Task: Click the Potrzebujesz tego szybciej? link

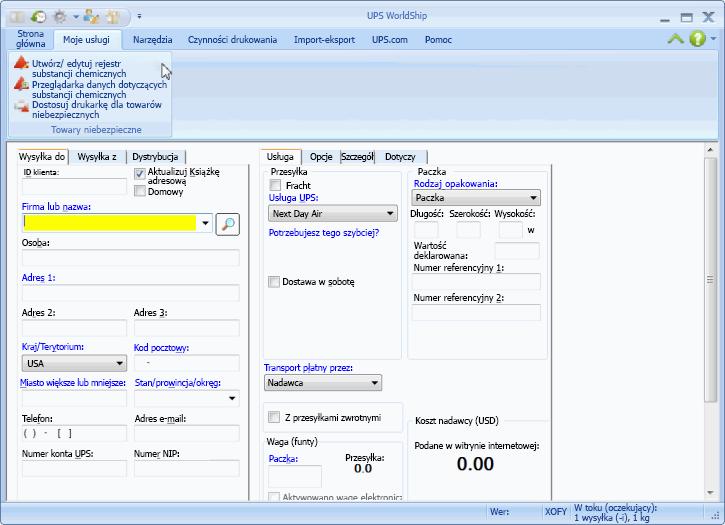Action: click(x=324, y=233)
